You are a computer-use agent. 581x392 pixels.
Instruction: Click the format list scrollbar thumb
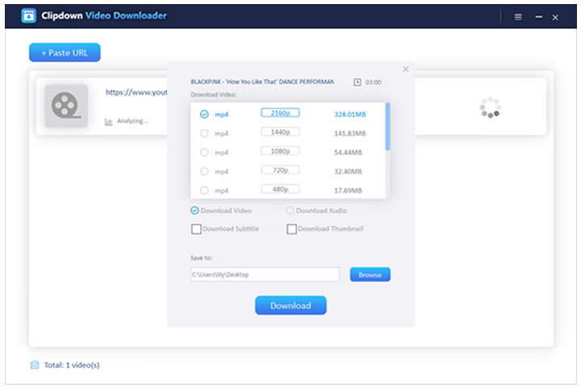387,127
